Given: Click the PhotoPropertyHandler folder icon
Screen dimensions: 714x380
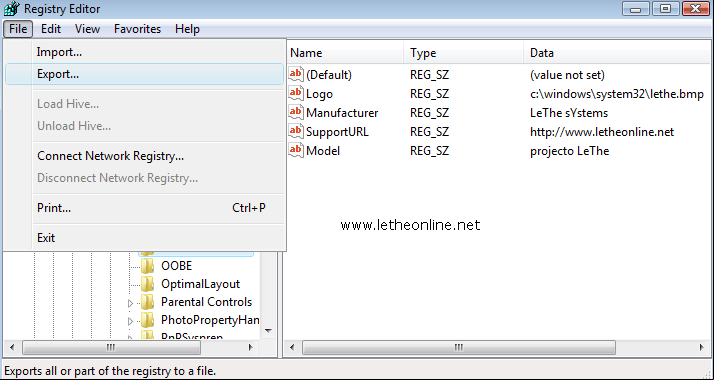Looking at the screenshot, I should 147,320.
